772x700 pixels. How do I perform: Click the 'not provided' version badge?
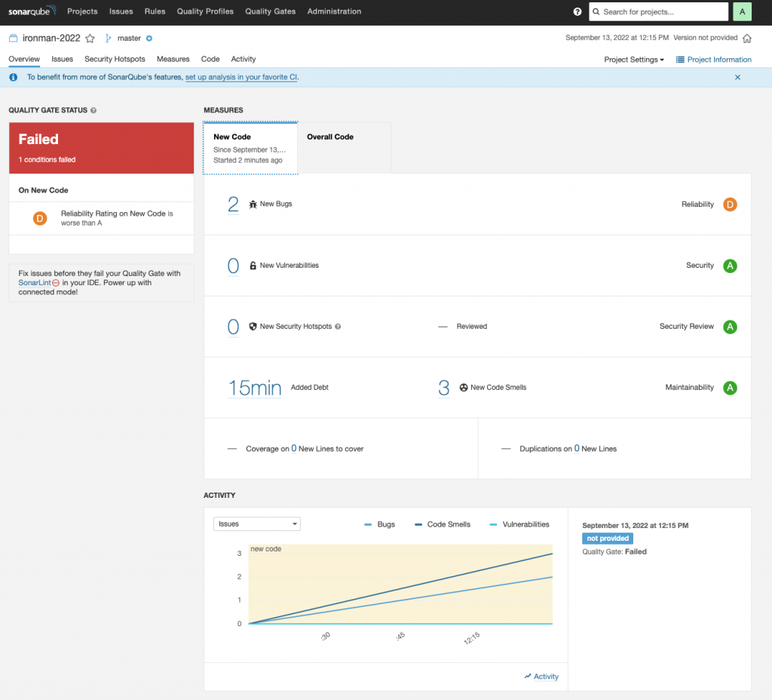(x=608, y=539)
